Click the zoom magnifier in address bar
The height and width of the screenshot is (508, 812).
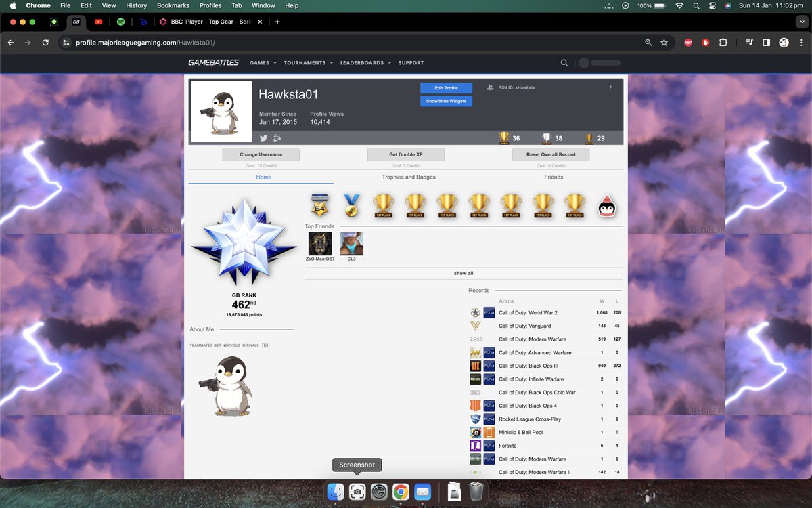pyautogui.click(x=648, y=42)
